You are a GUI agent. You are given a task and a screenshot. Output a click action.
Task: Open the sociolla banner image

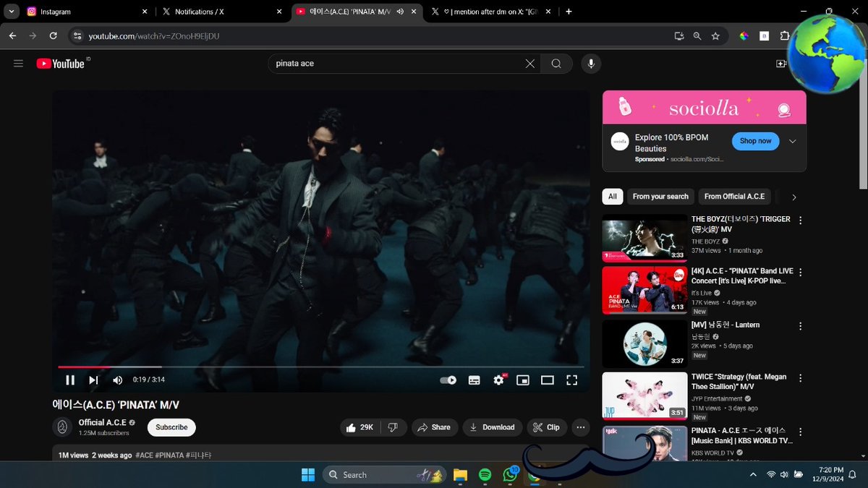click(704, 108)
